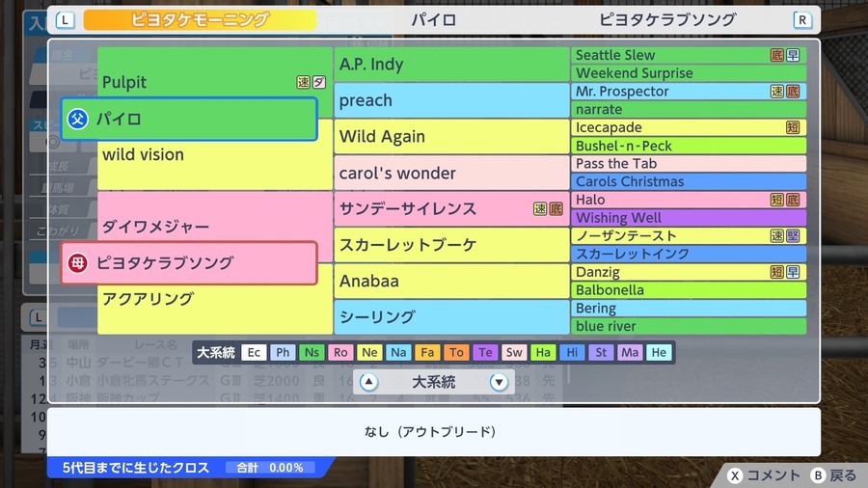Go back with the 戻る option

834,475
